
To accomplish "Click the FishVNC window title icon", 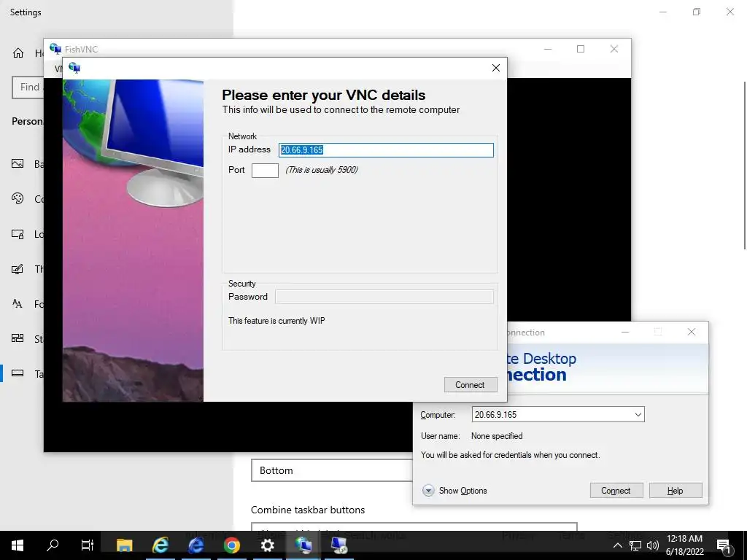I will (55, 49).
